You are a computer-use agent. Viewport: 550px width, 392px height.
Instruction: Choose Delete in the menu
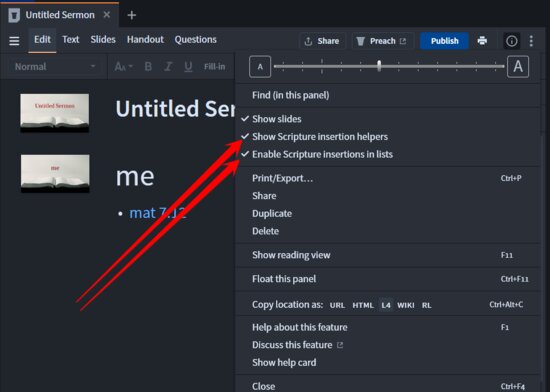coord(388,231)
